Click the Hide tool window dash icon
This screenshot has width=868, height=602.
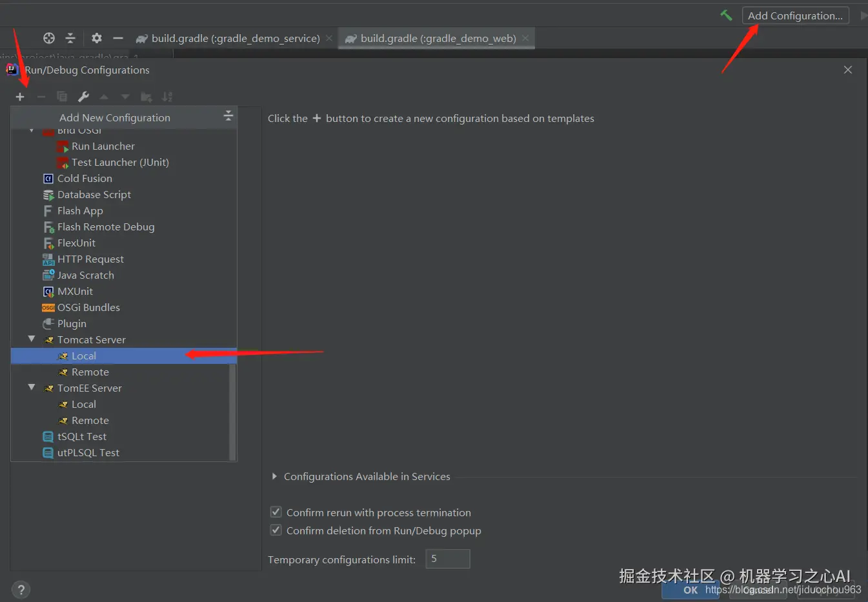click(118, 38)
